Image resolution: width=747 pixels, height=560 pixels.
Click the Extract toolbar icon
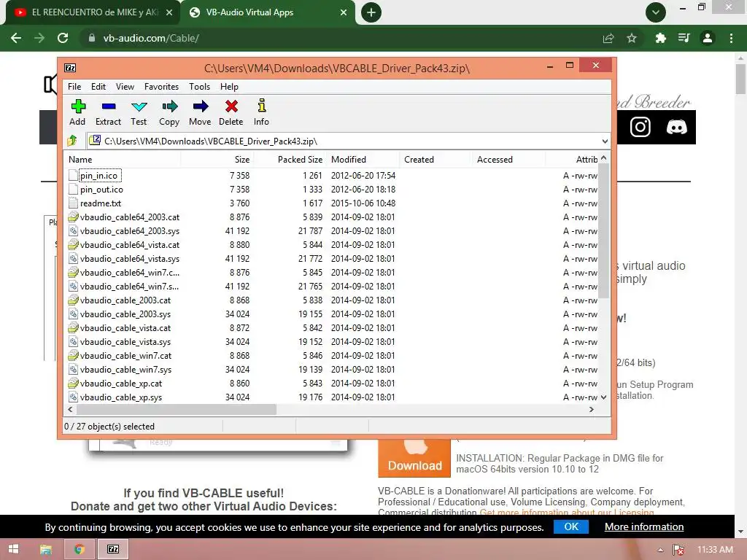[x=109, y=106]
